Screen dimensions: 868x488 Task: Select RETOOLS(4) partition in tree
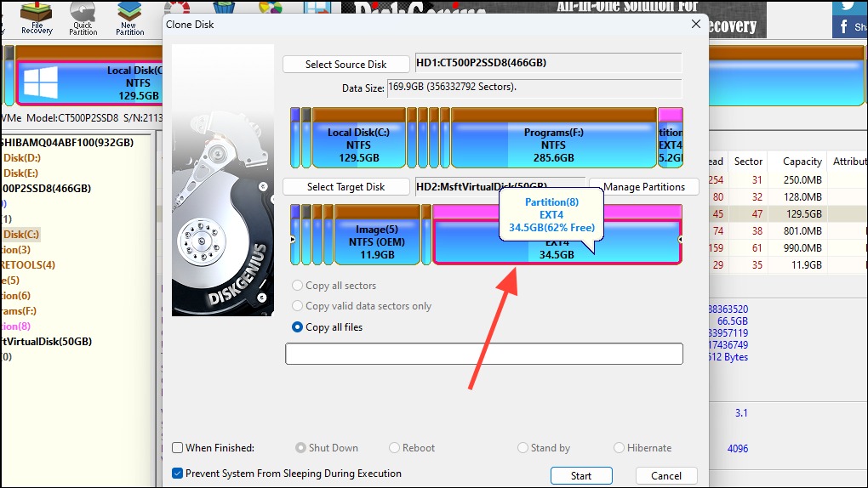pos(28,265)
